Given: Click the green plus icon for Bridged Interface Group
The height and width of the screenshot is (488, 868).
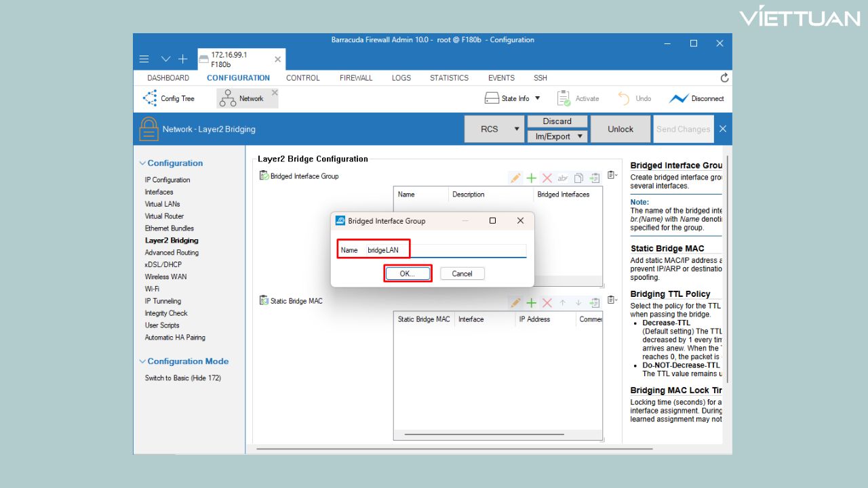Looking at the screenshot, I should tap(532, 178).
